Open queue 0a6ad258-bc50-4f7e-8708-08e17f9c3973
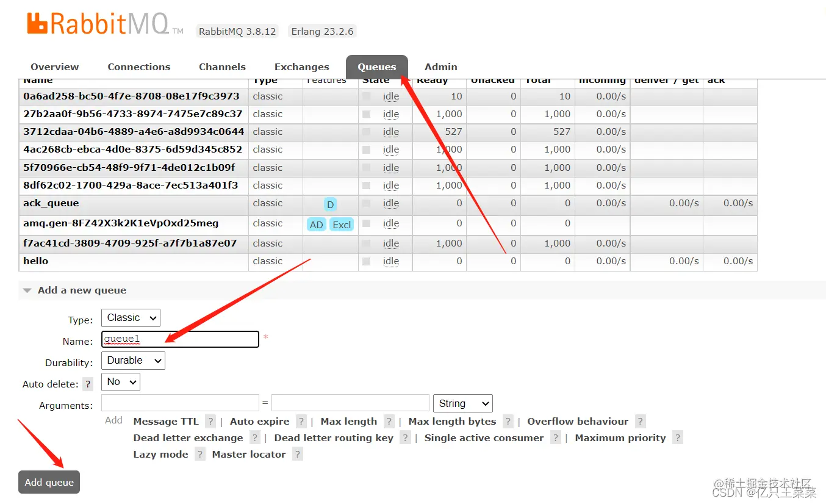 tap(131, 96)
